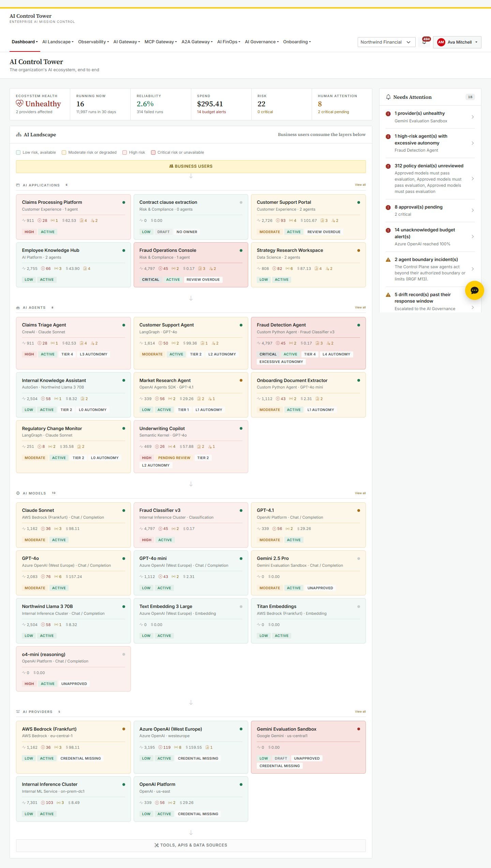
Task: Click the Needs Attention bell icon
Action: point(388,97)
